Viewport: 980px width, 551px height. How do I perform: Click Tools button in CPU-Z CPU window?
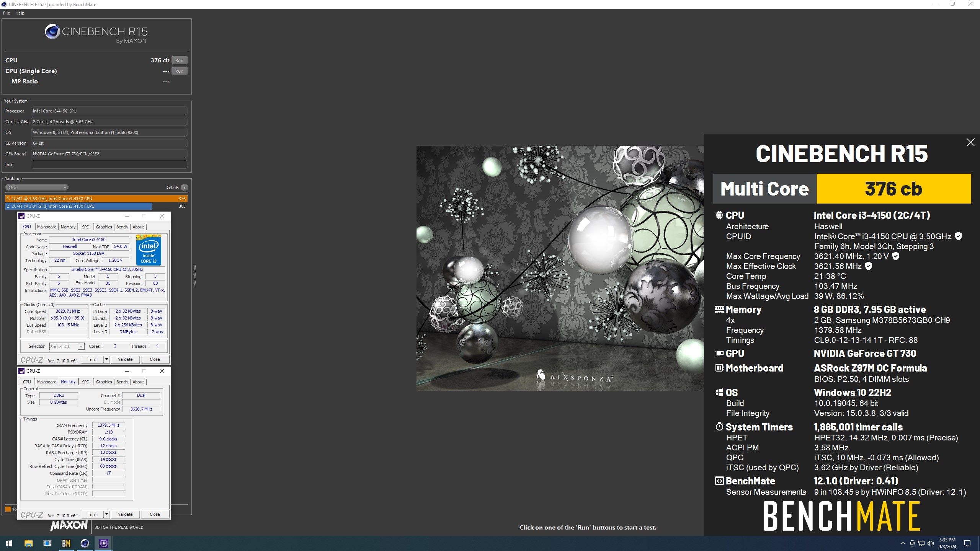pos(93,359)
